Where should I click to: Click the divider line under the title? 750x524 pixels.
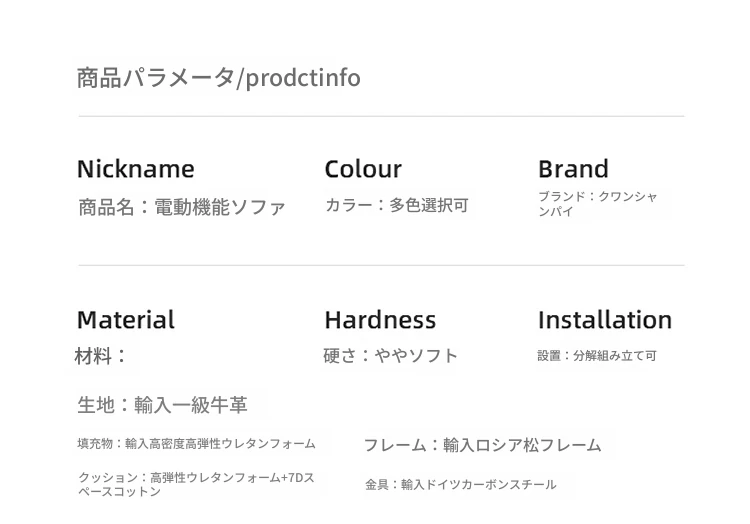381,116
